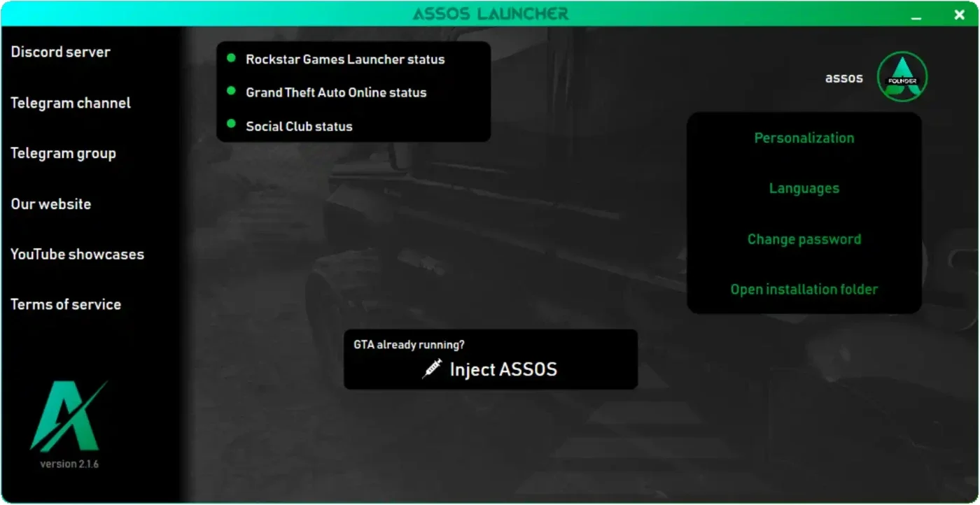The height and width of the screenshot is (505, 980).
Task: Click Grand Theft Auto Online status text
Action: click(336, 93)
